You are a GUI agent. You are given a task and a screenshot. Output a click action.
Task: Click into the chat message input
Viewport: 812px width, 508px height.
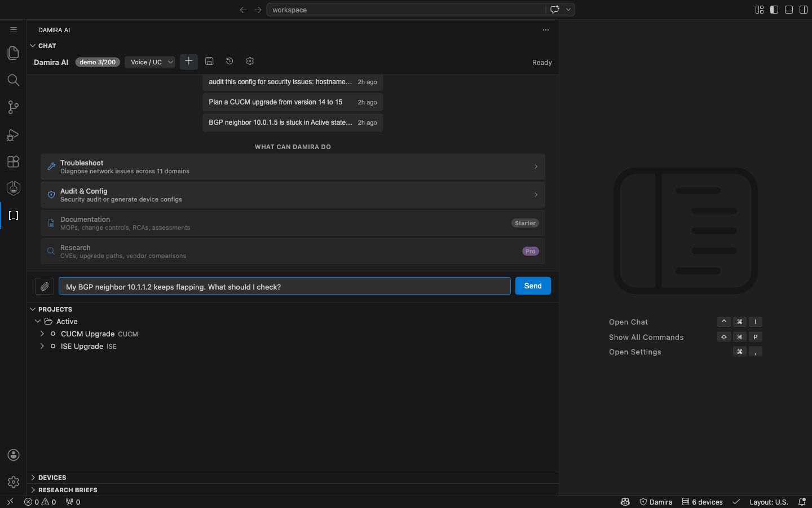pos(285,286)
